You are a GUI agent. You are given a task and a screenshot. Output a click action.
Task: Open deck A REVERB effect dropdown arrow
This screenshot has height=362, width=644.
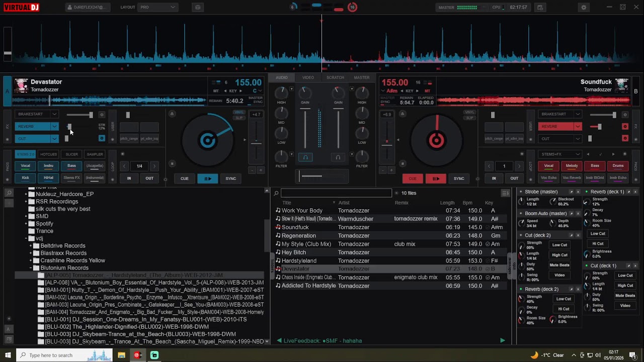(x=54, y=126)
